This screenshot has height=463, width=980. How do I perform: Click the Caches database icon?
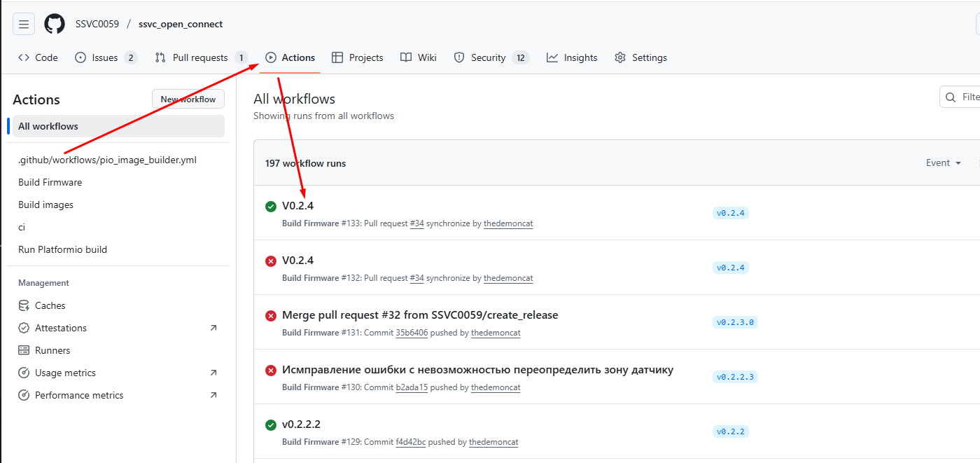coord(24,305)
